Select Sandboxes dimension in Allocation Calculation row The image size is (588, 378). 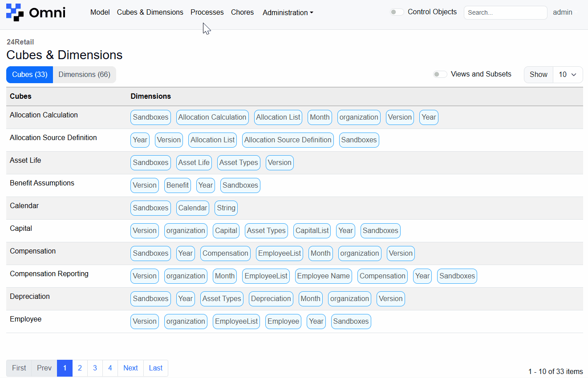pos(150,117)
